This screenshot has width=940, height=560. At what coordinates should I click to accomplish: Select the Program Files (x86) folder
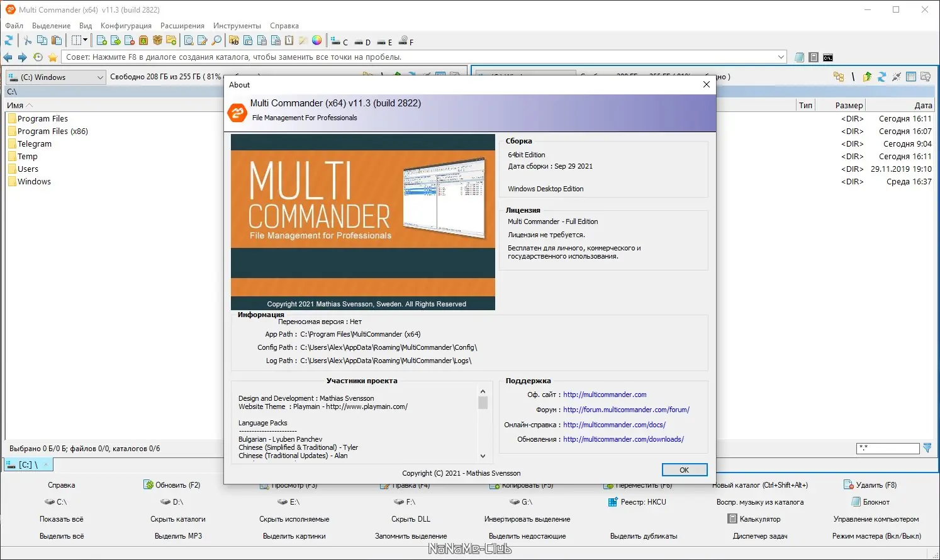[x=53, y=131]
